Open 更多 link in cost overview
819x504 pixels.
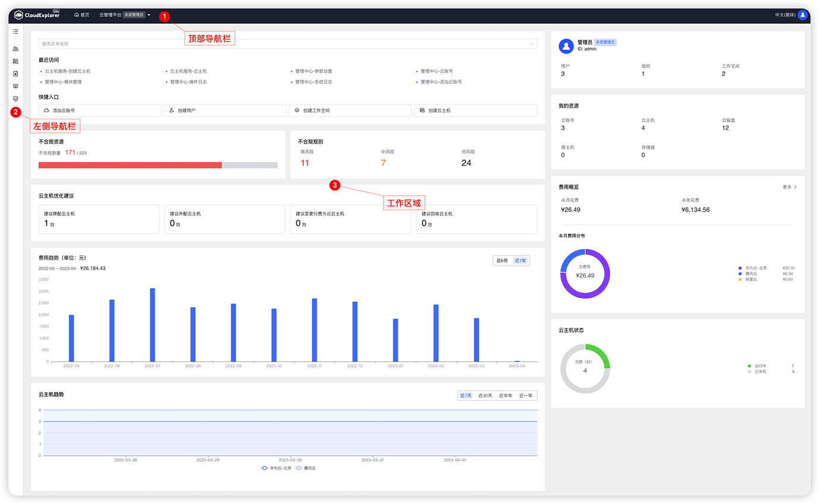[789, 187]
